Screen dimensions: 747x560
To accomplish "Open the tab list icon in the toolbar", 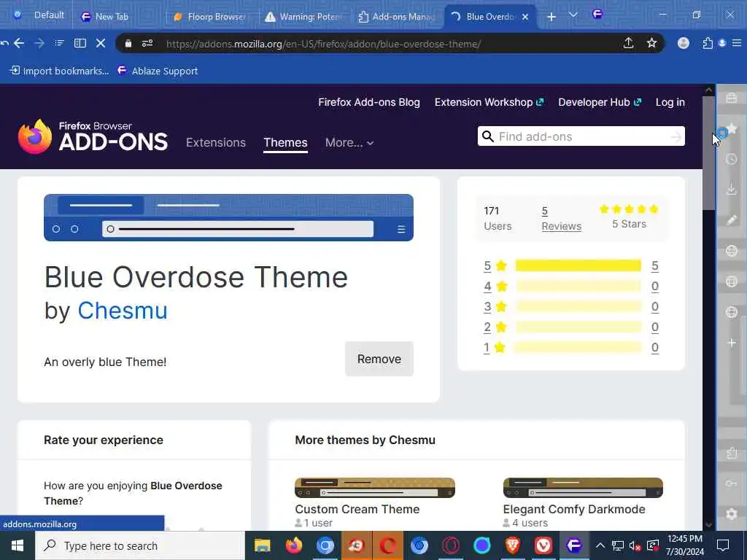I will click(x=59, y=43).
